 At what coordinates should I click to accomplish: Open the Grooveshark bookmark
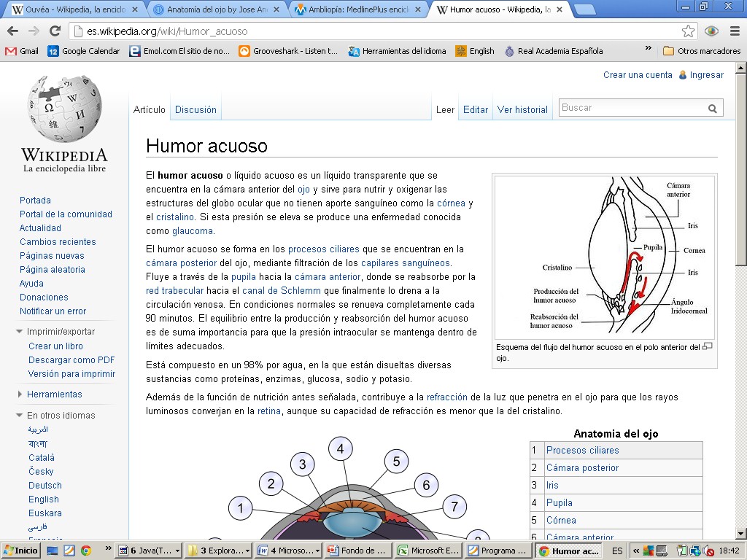[x=288, y=51]
